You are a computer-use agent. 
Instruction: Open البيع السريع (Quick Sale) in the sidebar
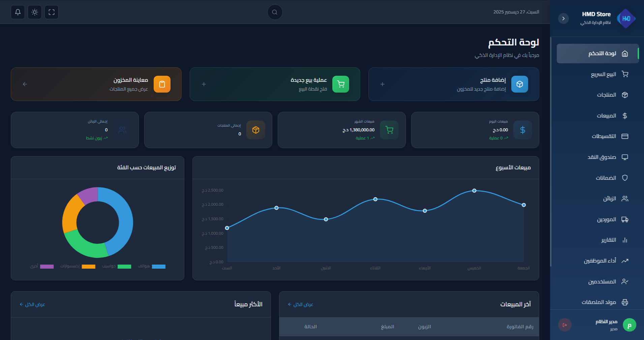pyautogui.click(x=603, y=74)
